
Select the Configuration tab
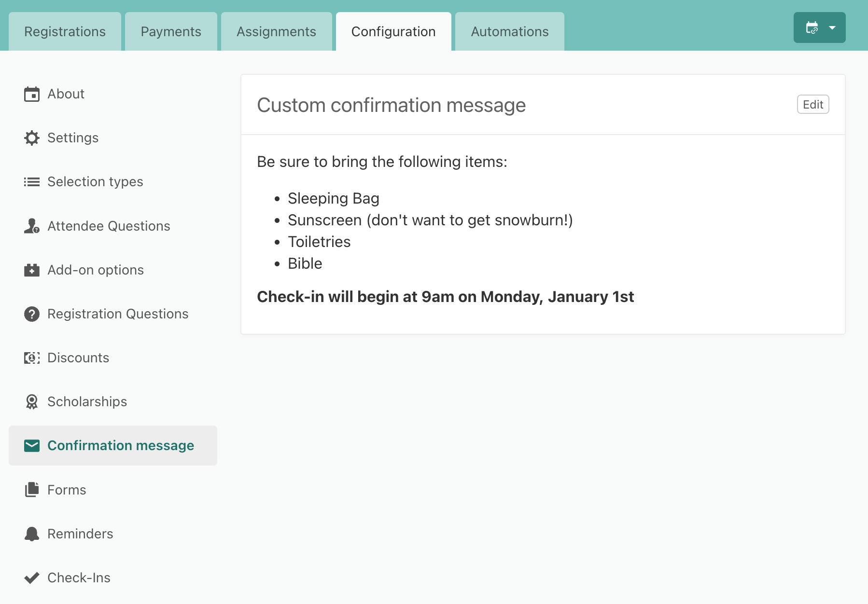point(393,31)
